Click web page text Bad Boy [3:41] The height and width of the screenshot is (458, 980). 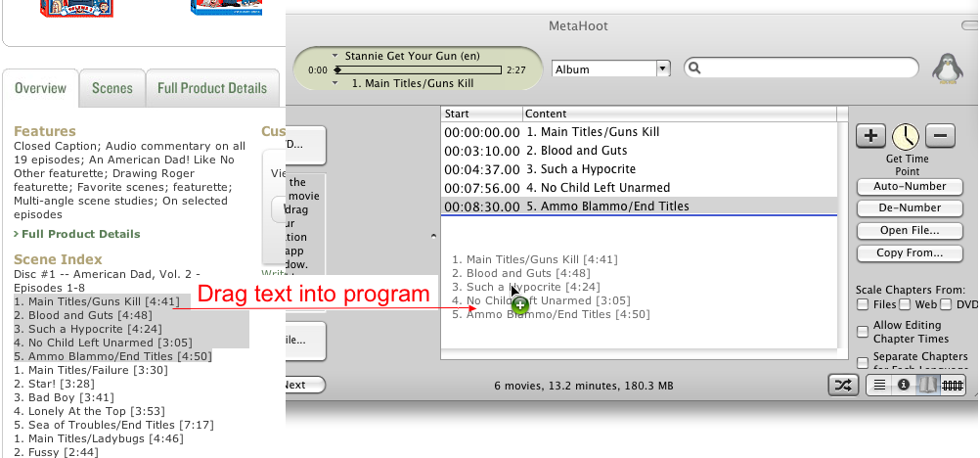[70, 397]
